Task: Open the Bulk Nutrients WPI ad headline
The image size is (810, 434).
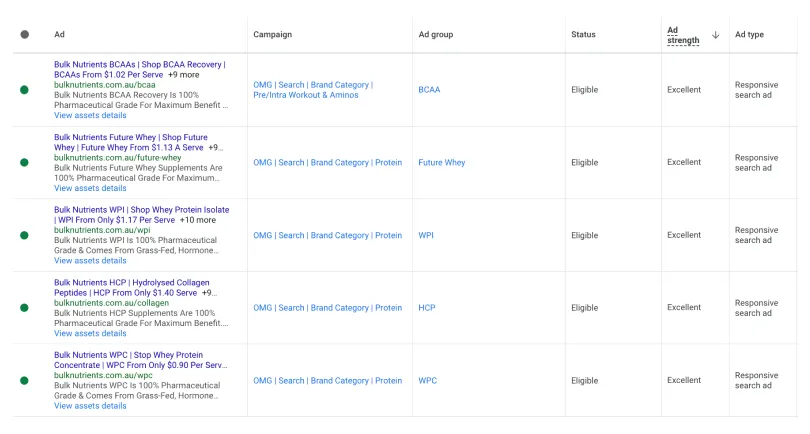Action: [142, 215]
